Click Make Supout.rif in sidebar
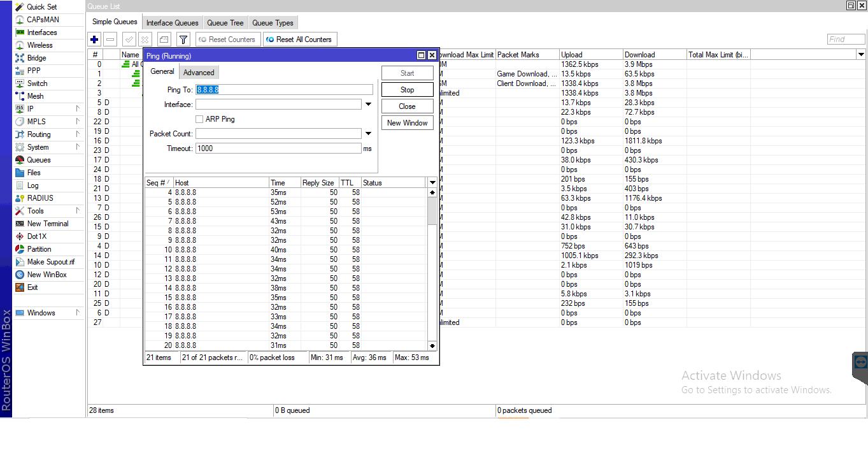The height and width of the screenshot is (455, 868). click(50, 262)
